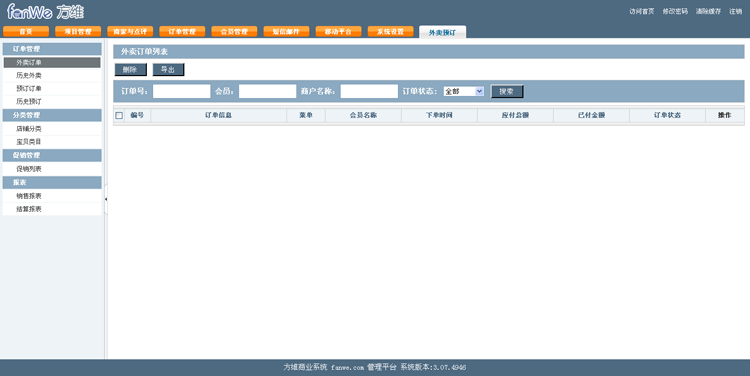Open the 订单状态 dropdown showing 全部

click(463, 91)
